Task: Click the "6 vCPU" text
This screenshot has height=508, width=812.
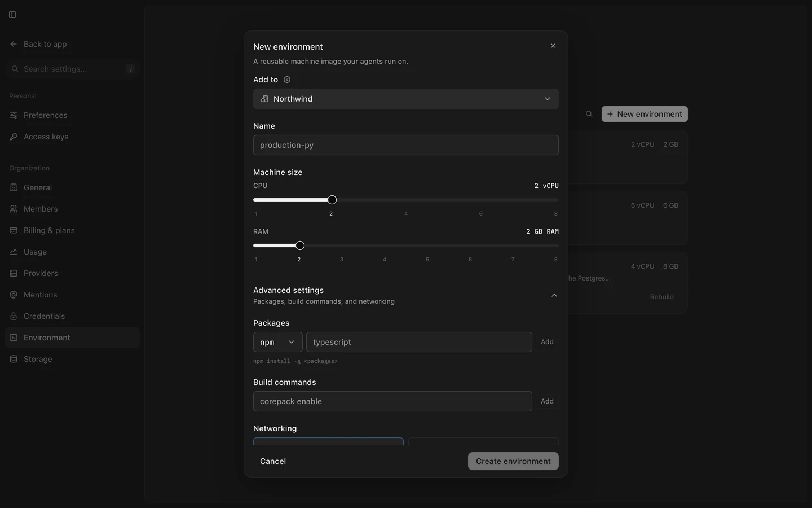Action: [642, 205]
